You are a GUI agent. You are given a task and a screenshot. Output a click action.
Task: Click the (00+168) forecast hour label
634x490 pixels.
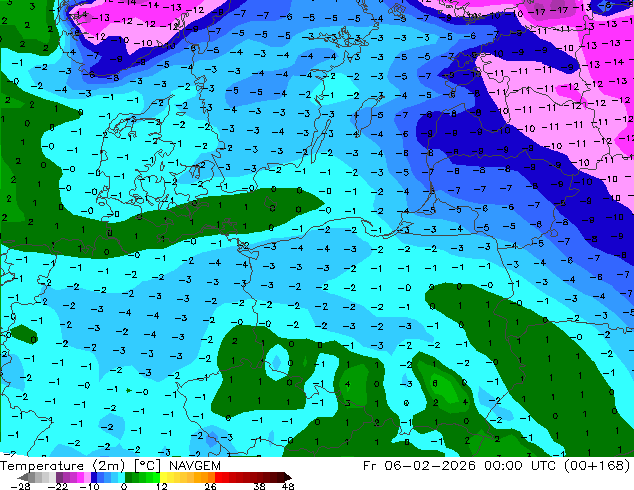[598, 466]
